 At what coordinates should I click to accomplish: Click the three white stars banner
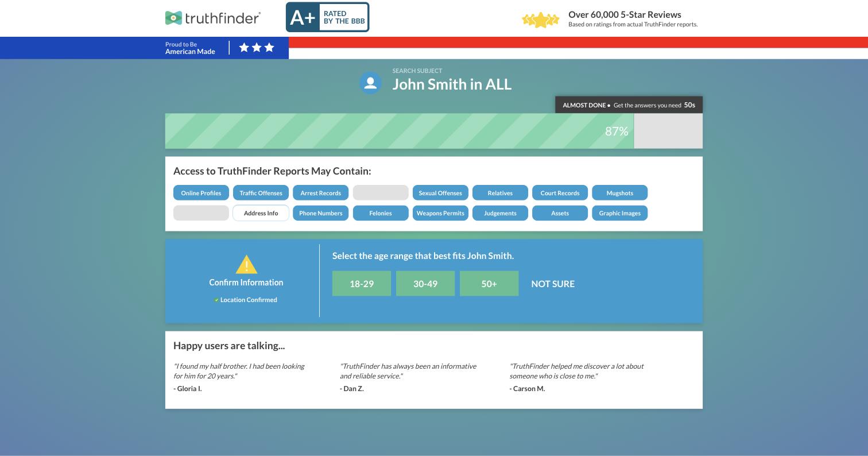257,48
